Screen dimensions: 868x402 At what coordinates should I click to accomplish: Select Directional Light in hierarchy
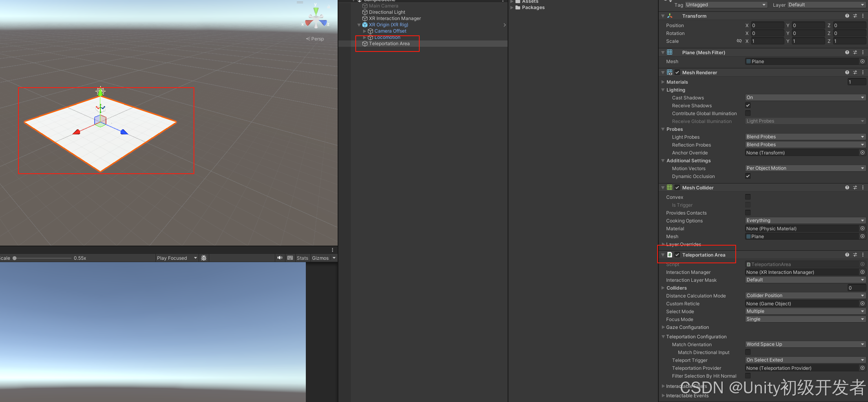point(387,12)
